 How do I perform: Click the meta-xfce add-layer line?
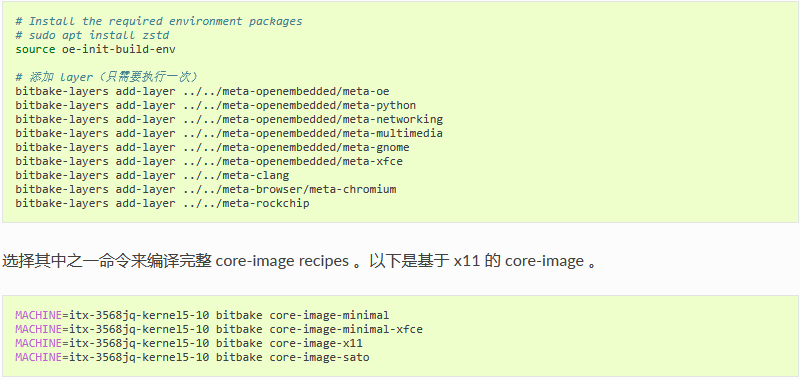[209, 162]
